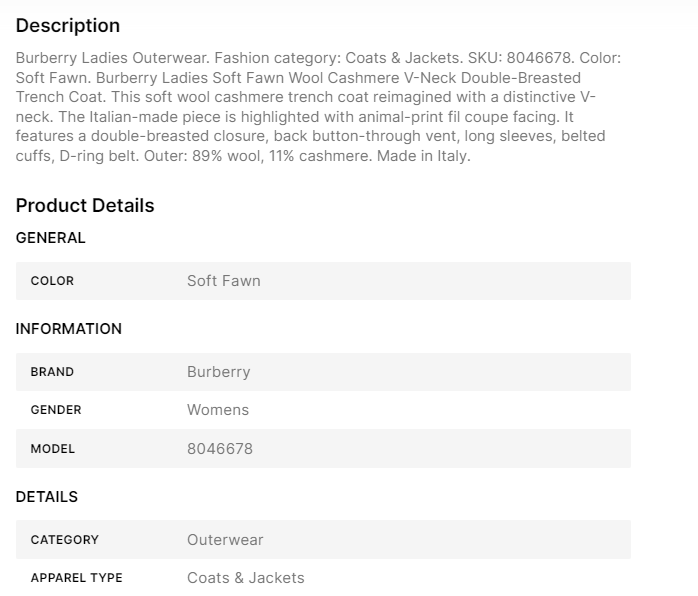Select the INFORMATION section heading

click(x=69, y=329)
